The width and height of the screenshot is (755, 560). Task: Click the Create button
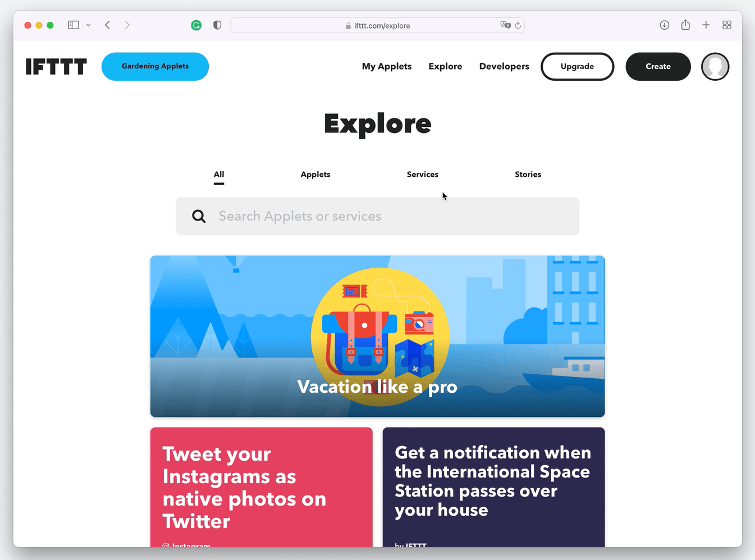pos(658,67)
